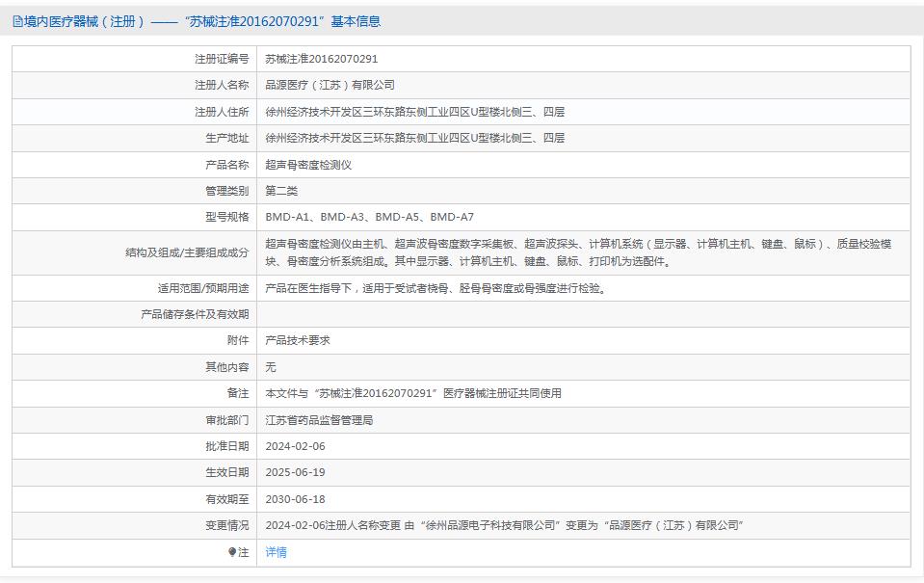Click the 注册人住所 address text
Image resolution: width=924 pixels, height=583 pixels.
[x=414, y=111]
